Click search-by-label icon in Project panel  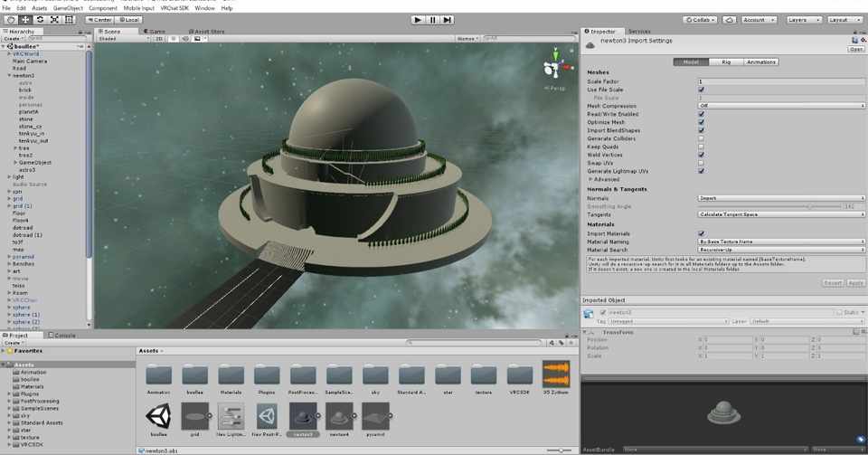click(561, 343)
